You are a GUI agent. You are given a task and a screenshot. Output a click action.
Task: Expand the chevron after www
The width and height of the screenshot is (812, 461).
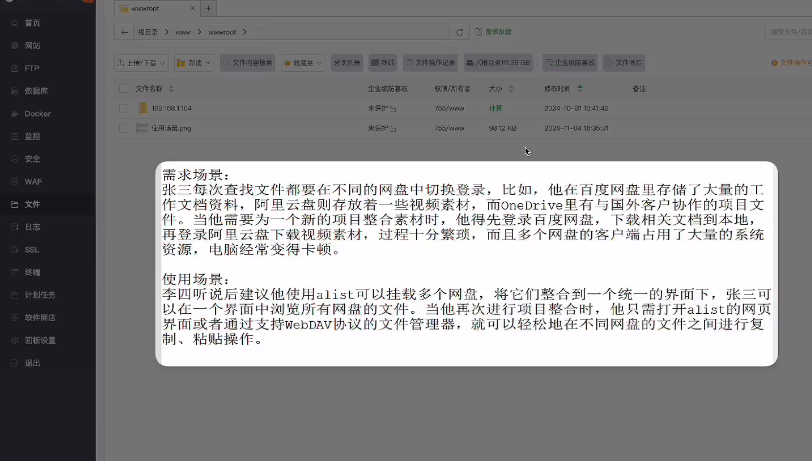199,32
